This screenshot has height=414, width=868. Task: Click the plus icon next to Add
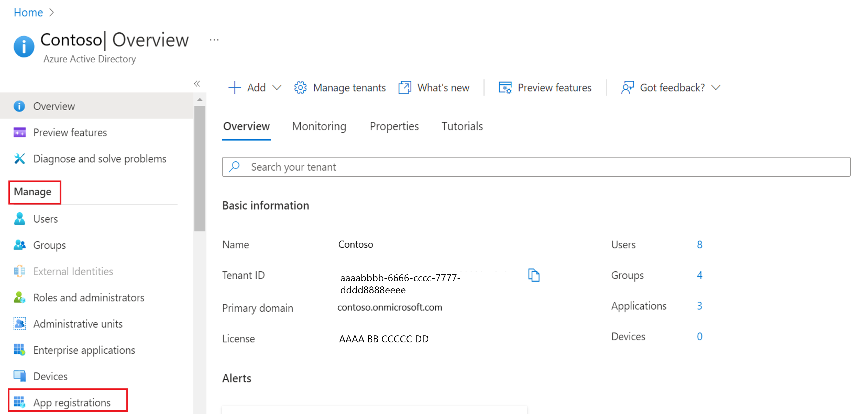pos(234,87)
